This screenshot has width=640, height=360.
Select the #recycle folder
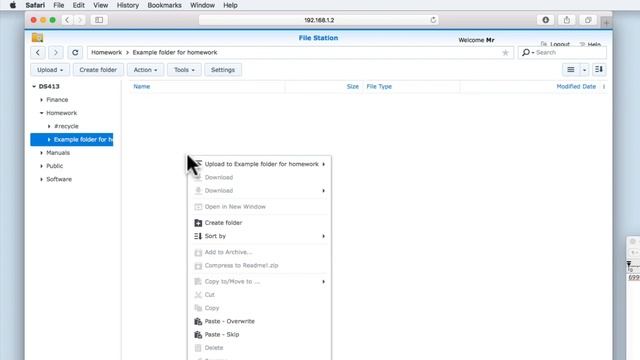tap(66, 126)
